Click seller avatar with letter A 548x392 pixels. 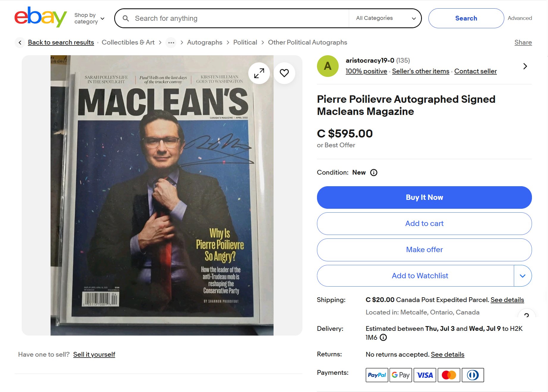click(328, 66)
